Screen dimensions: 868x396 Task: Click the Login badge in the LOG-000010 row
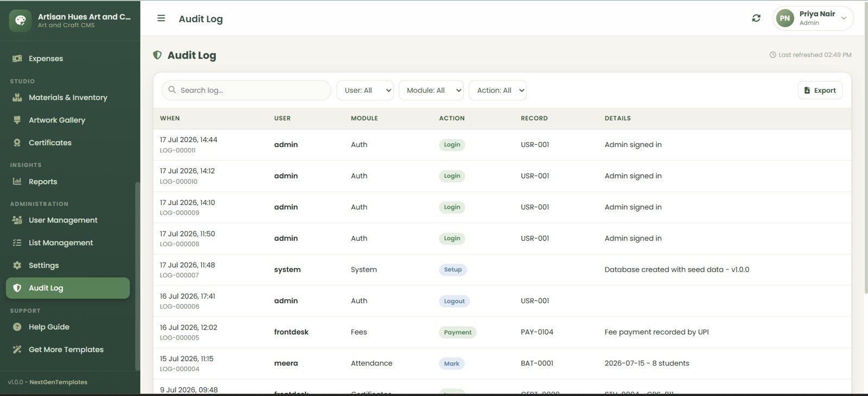point(452,176)
